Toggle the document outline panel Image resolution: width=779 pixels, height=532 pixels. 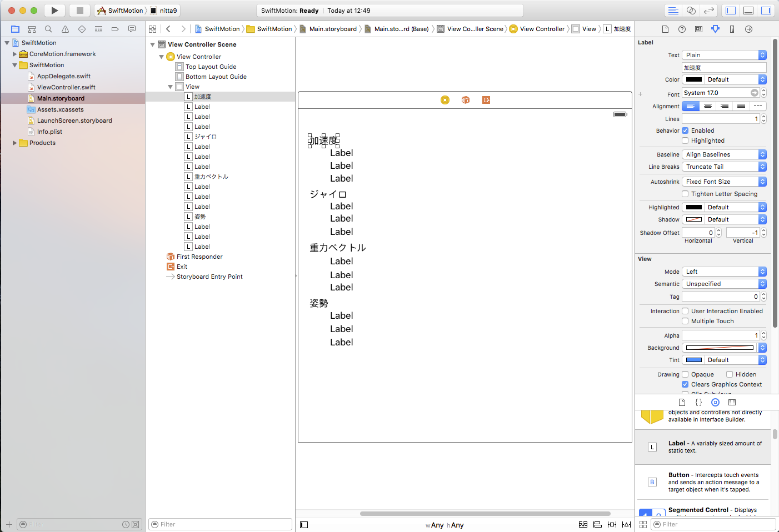point(304,525)
